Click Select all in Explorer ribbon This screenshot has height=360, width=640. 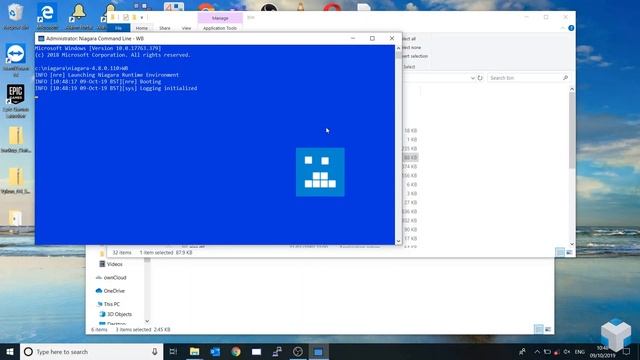click(409, 38)
